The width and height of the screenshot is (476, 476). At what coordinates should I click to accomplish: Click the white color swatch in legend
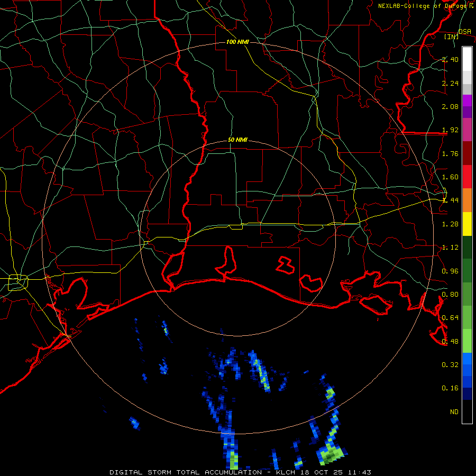(x=467, y=59)
